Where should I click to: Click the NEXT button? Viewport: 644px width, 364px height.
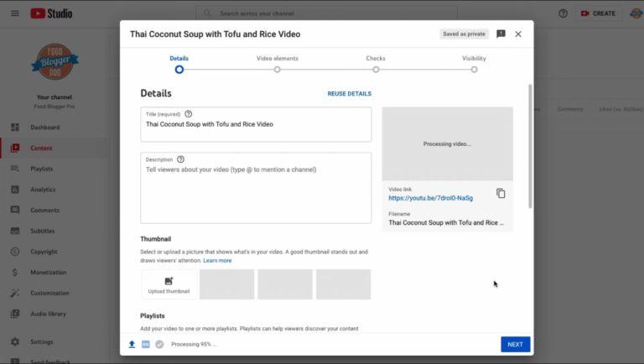click(516, 344)
